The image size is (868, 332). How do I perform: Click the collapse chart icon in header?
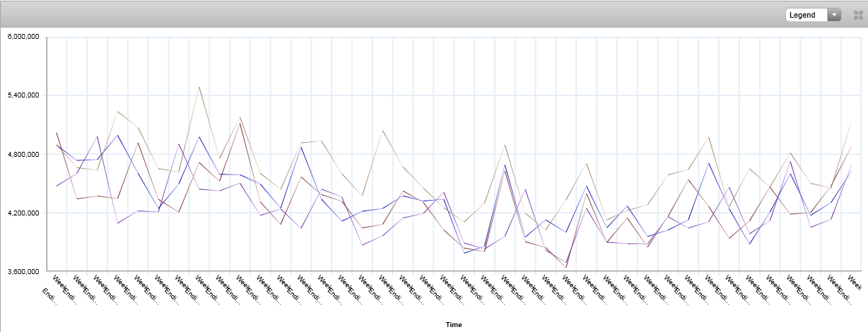[858, 15]
